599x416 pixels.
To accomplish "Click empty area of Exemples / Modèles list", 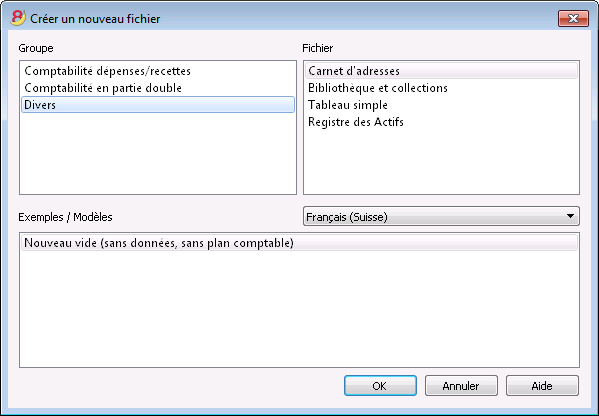I will click(x=299, y=309).
